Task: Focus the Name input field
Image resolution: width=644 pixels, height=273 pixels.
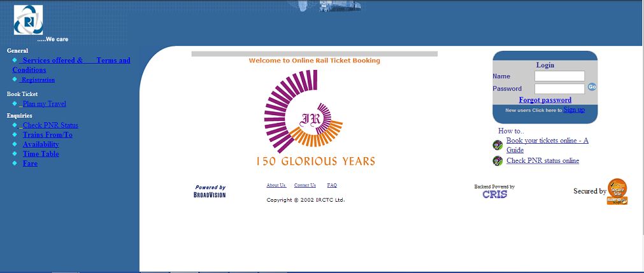Action: [x=559, y=76]
